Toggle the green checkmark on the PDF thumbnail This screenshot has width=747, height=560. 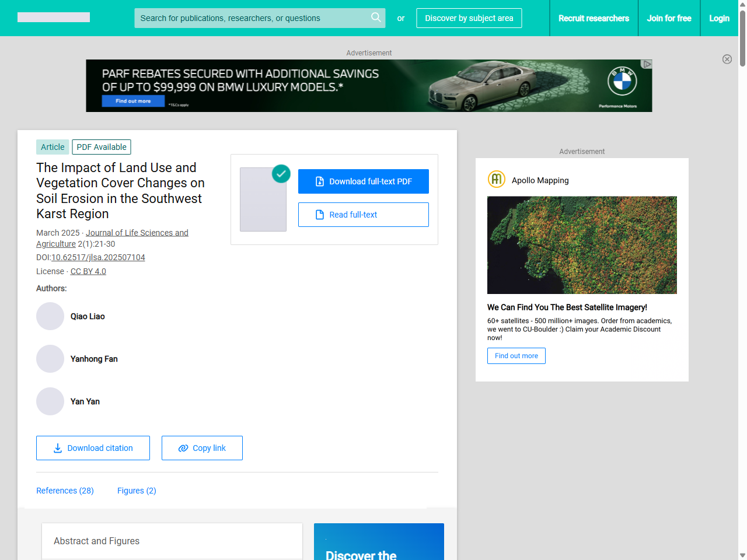281,174
